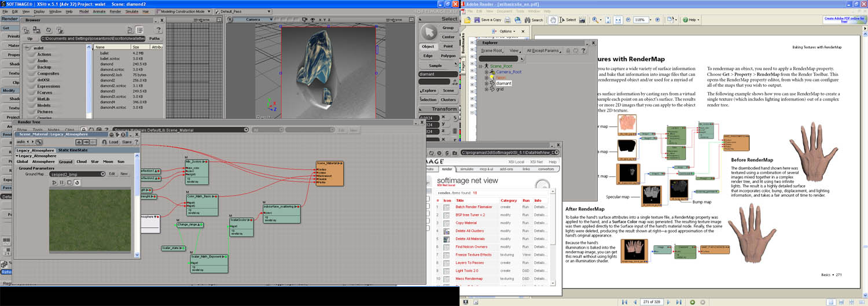Click Load button in property editor

coord(113,142)
